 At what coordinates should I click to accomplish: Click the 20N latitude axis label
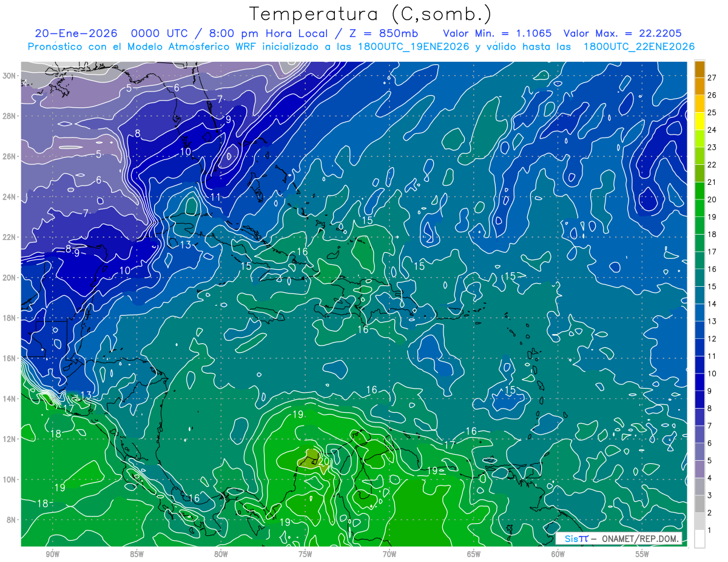pos(9,278)
